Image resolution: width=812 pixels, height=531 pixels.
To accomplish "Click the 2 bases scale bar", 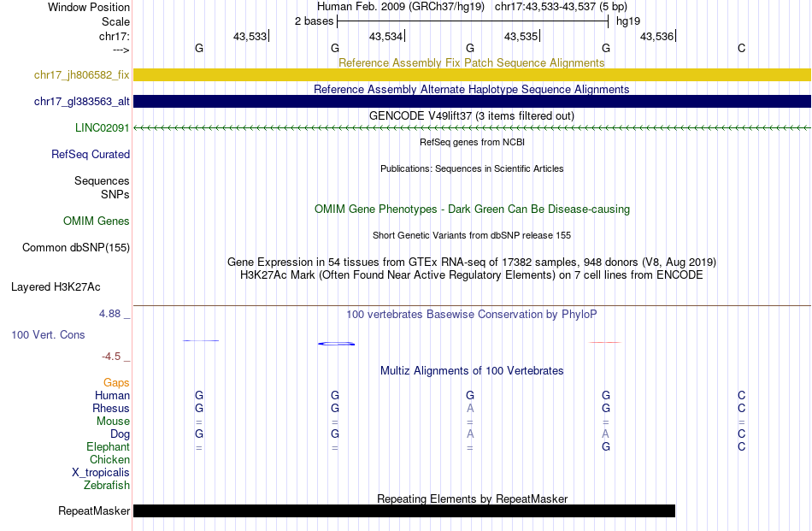I will [x=473, y=21].
